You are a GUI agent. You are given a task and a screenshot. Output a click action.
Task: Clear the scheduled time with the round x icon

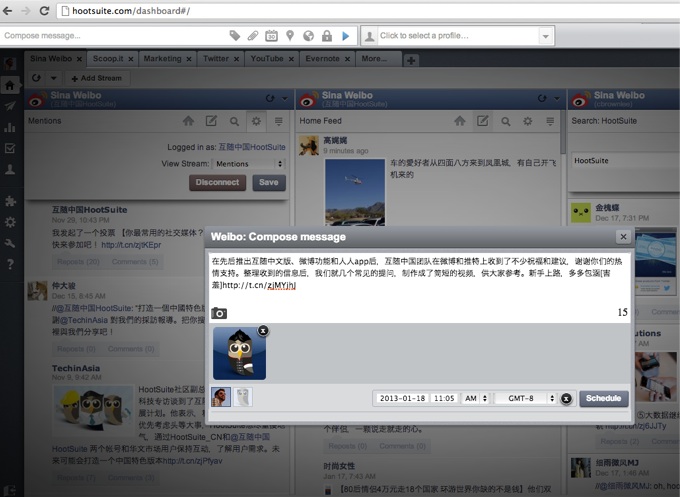[566, 399]
